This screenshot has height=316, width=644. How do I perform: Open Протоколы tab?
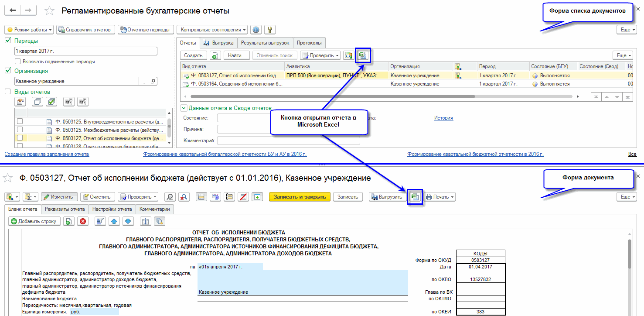click(309, 43)
